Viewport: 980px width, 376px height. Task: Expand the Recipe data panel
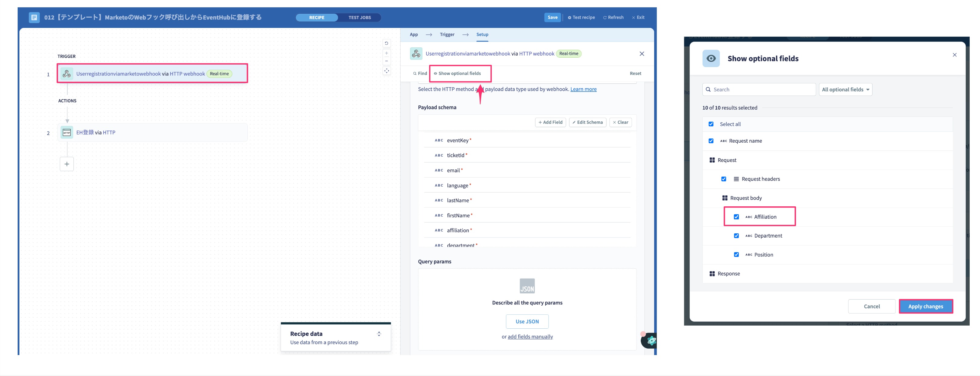pyautogui.click(x=379, y=334)
